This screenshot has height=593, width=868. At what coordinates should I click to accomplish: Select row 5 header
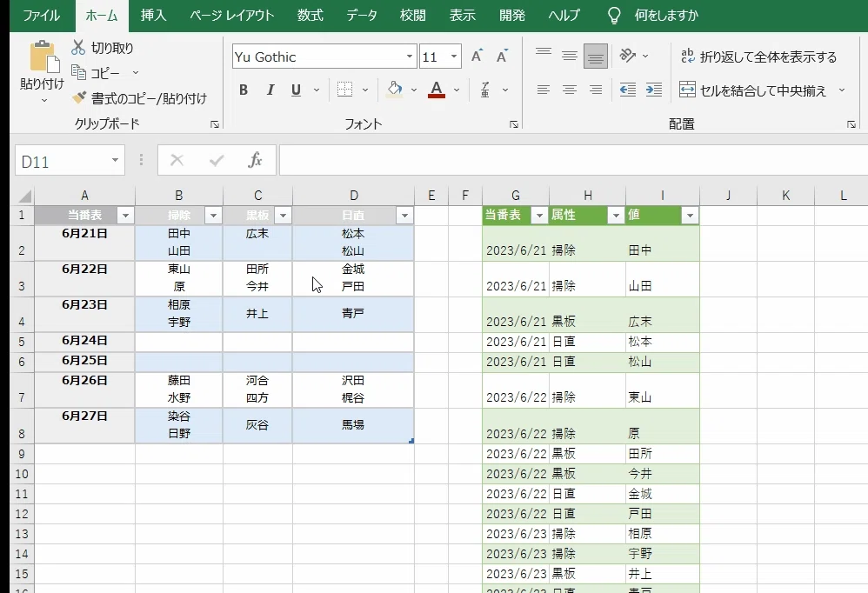(22, 342)
